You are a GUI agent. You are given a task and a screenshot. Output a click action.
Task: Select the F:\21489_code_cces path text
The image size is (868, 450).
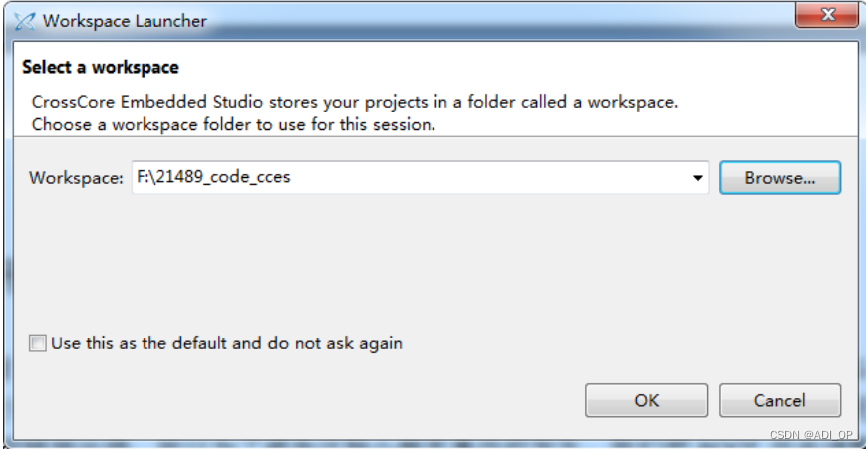pos(213,177)
